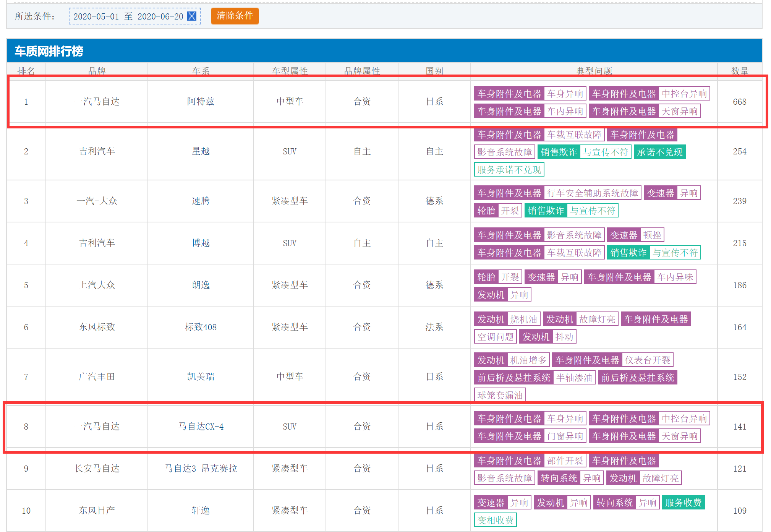Open the 标致408 car series entry
Screen dimensions: 771x532
[201, 327]
